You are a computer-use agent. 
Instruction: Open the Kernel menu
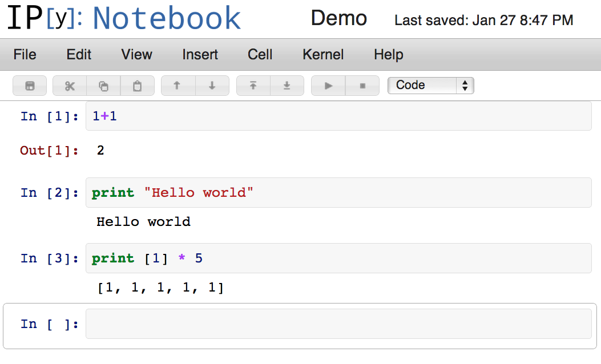(x=323, y=55)
